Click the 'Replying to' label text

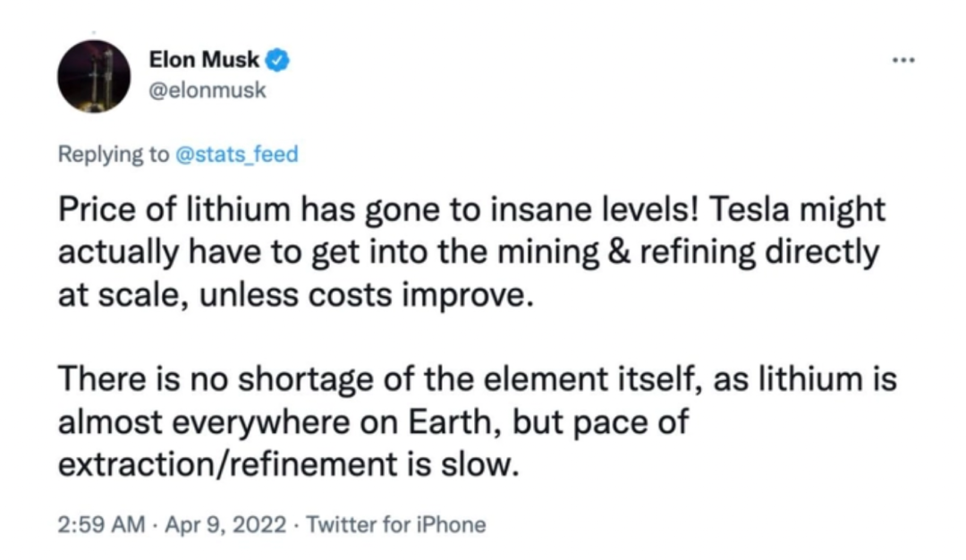coord(114,153)
